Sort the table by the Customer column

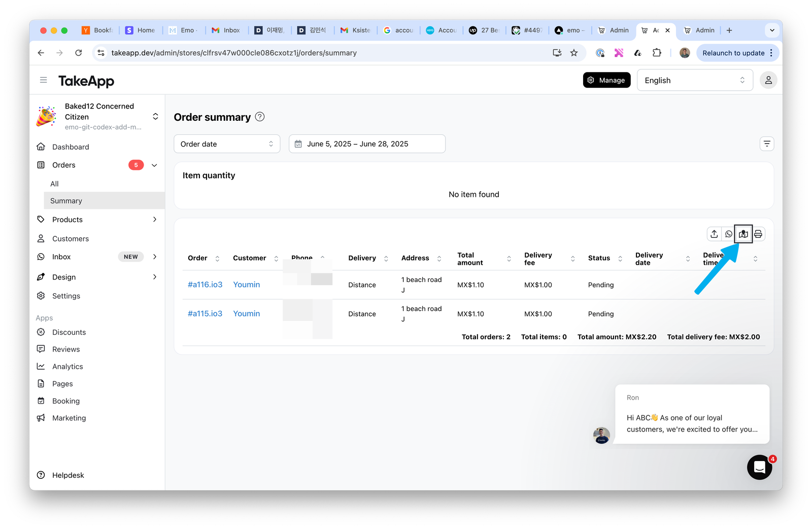point(276,259)
